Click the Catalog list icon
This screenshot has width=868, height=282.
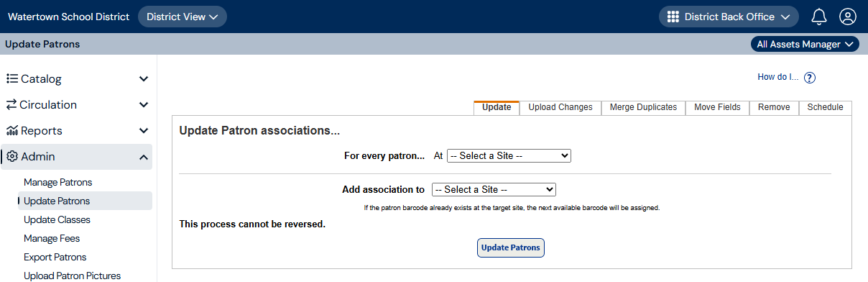click(12, 78)
